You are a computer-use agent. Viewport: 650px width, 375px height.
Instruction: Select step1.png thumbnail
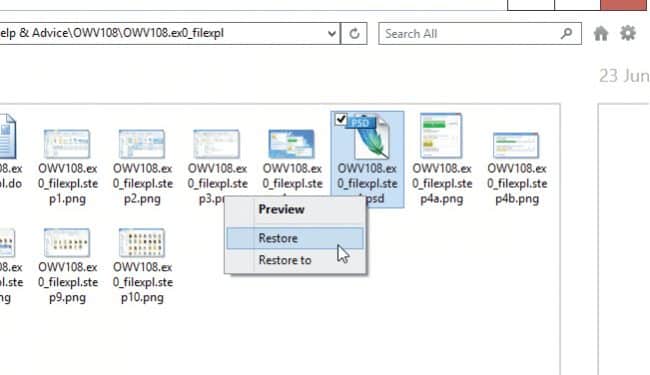point(67,144)
